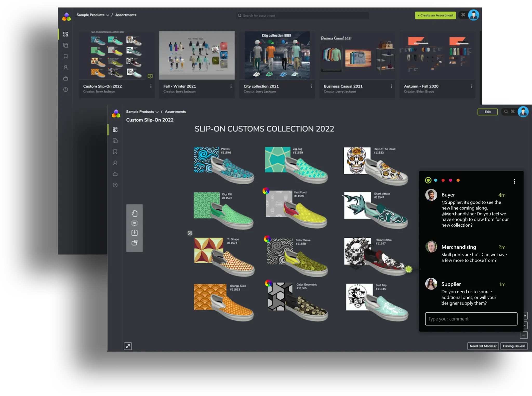The width and height of the screenshot is (532, 396).
Task: Click the color wheel on Fast Food shoe
Action: 265,191
